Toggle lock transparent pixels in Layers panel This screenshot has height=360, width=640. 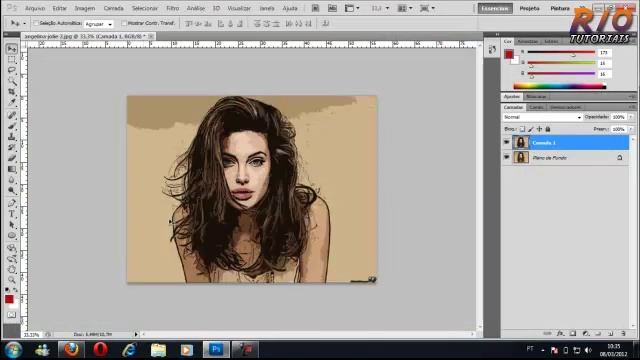click(x=522, y=129)
